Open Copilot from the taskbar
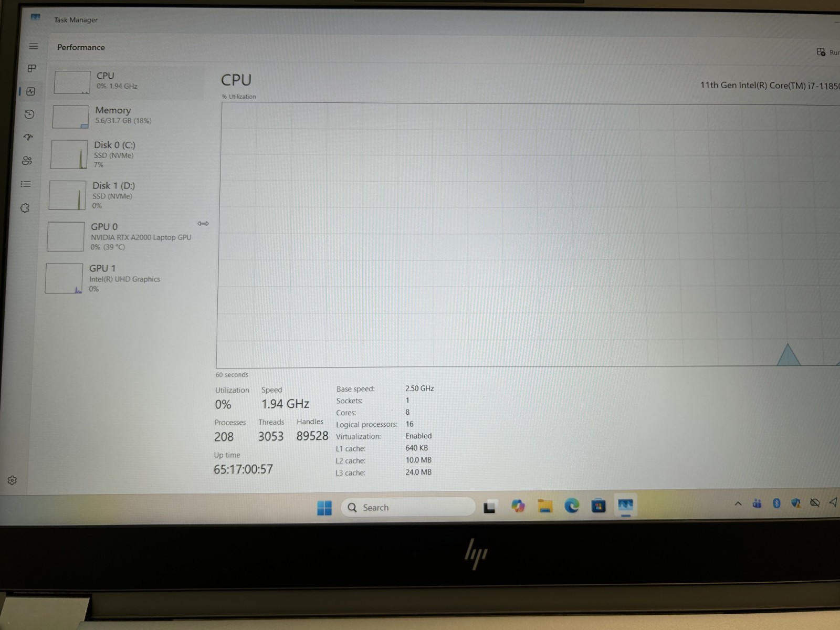The height and width of the screenshot is (630, 840). click(x=518, y=506)
